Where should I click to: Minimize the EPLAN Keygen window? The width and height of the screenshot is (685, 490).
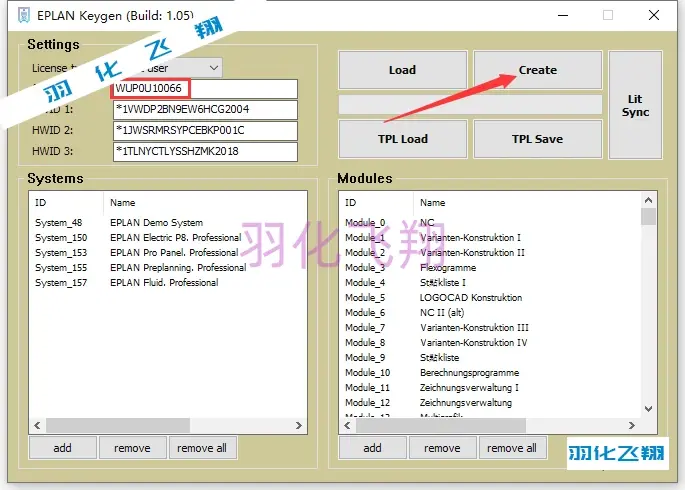click(563, 16)
